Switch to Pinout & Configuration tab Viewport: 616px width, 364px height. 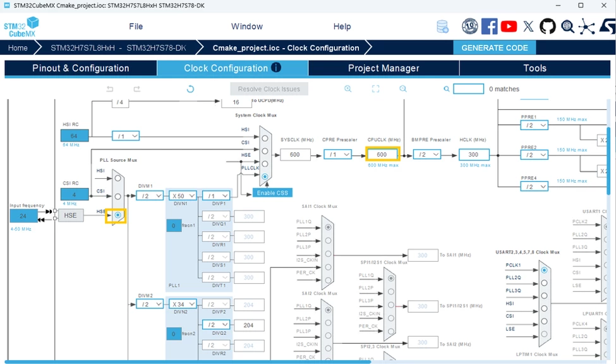coord(80,68)
